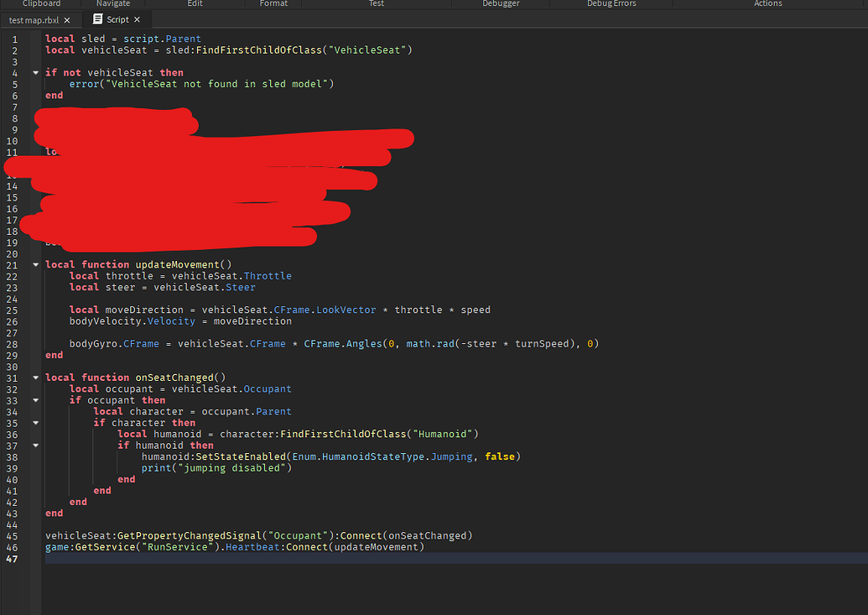Click 'Jumping' enum value on line 38
This screenshot has width=868, height=615.
452,456
